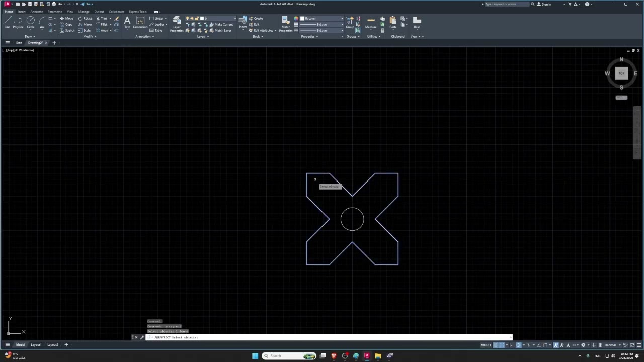The height and width of the screenshot is (362, 644).
Task: Click the Measure utility
Action: tap(371, 22)
